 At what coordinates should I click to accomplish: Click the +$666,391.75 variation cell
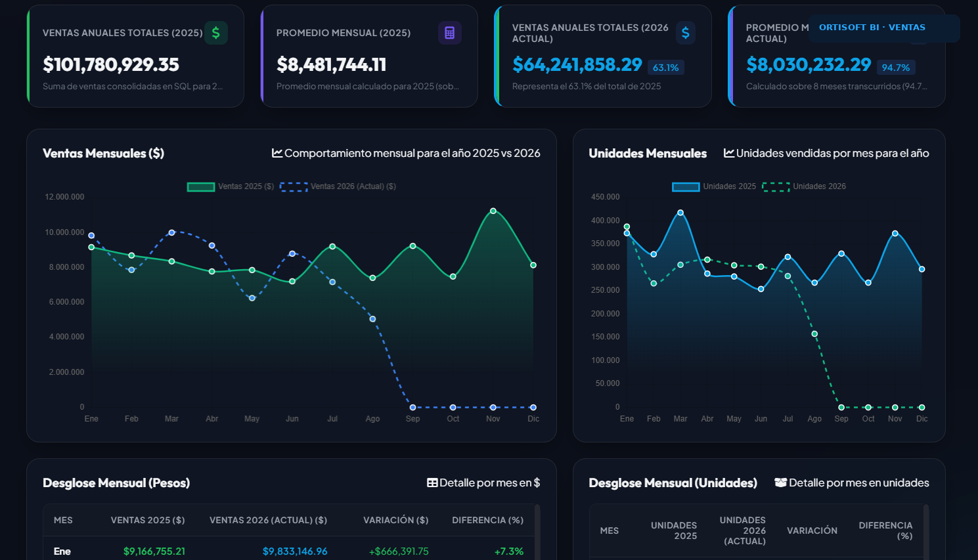pos(399,551)
